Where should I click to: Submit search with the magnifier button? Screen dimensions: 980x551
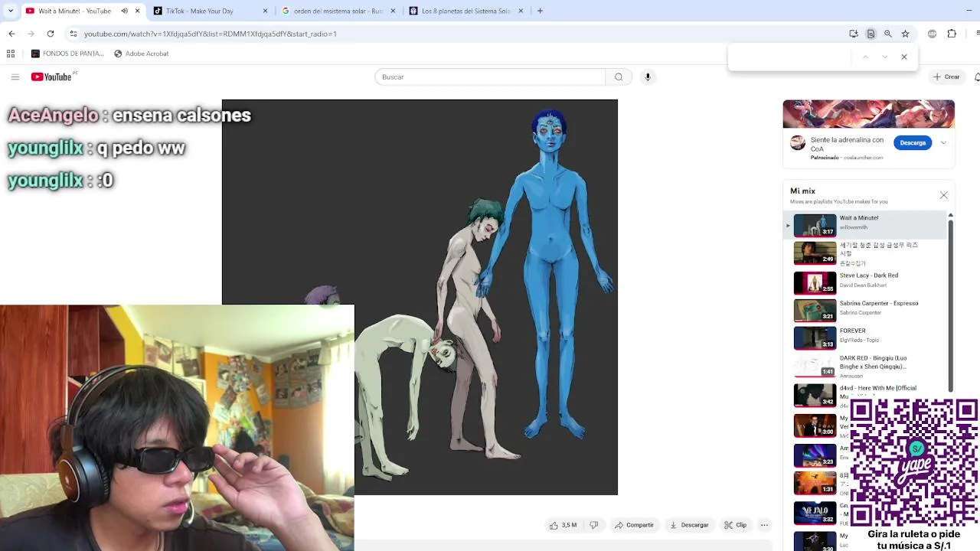[x=619, y=77]
